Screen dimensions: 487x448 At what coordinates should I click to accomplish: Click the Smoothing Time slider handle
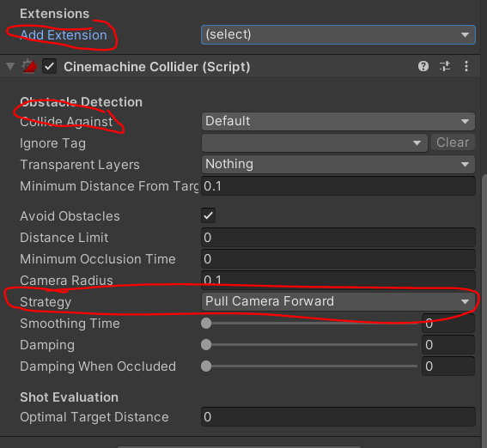pos(206,323)
